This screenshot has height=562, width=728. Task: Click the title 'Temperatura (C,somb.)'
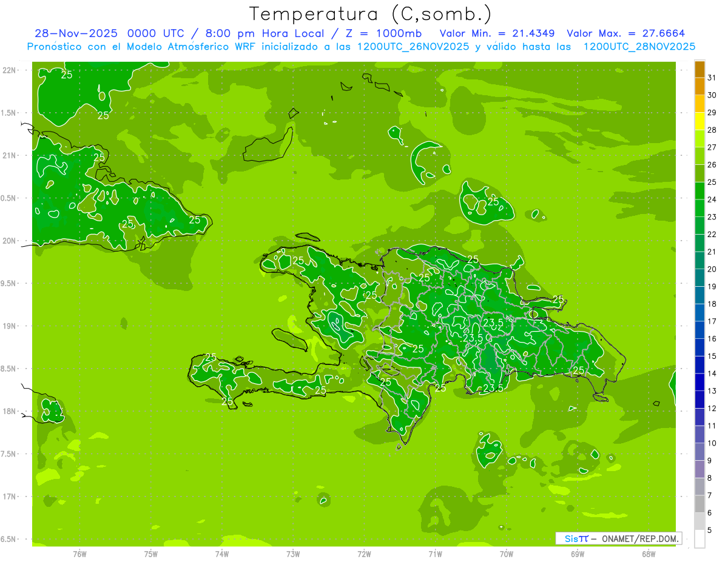(370, 14)
